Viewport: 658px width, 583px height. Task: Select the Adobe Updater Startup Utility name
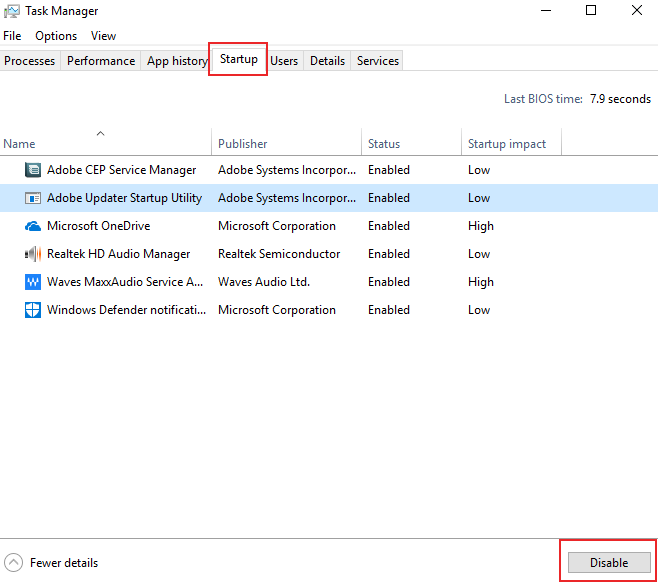(124, 198)
